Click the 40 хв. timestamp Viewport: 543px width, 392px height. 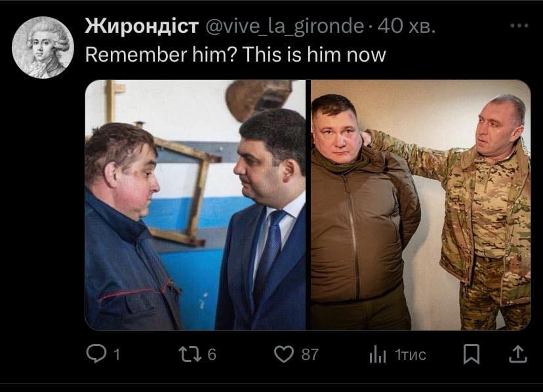(406, 26)
